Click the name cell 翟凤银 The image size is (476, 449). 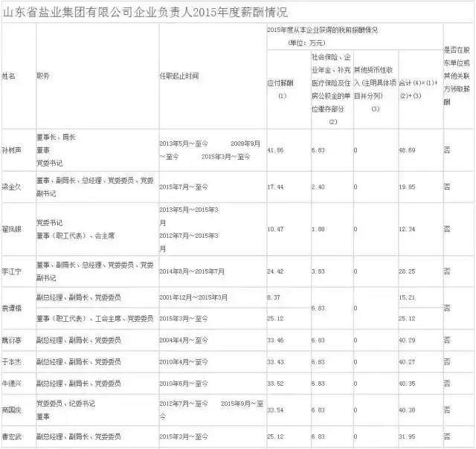(x=12, y=228)
